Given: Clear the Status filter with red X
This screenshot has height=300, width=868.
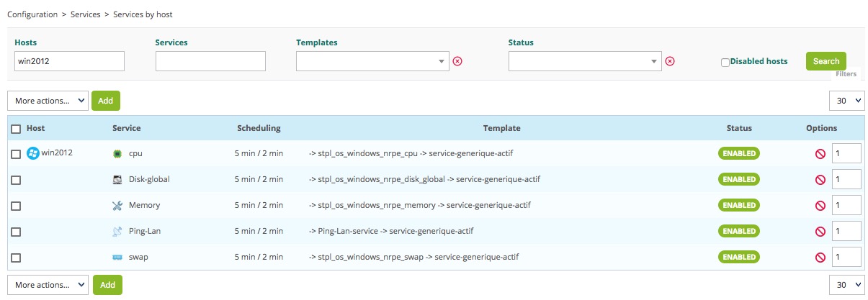Looking at the screenshot, I should pos(670,61).
